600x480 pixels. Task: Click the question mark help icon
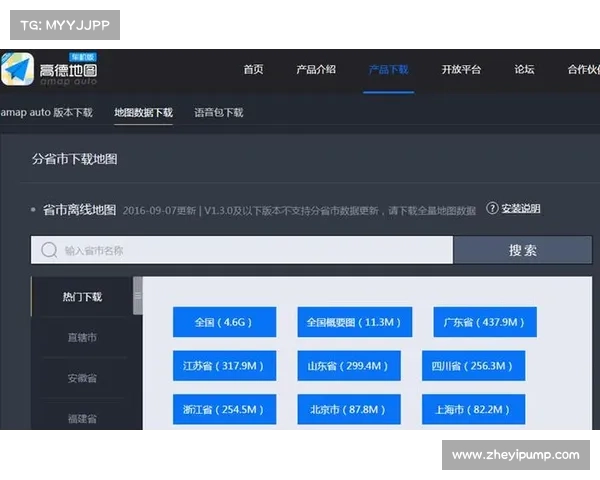492,208
